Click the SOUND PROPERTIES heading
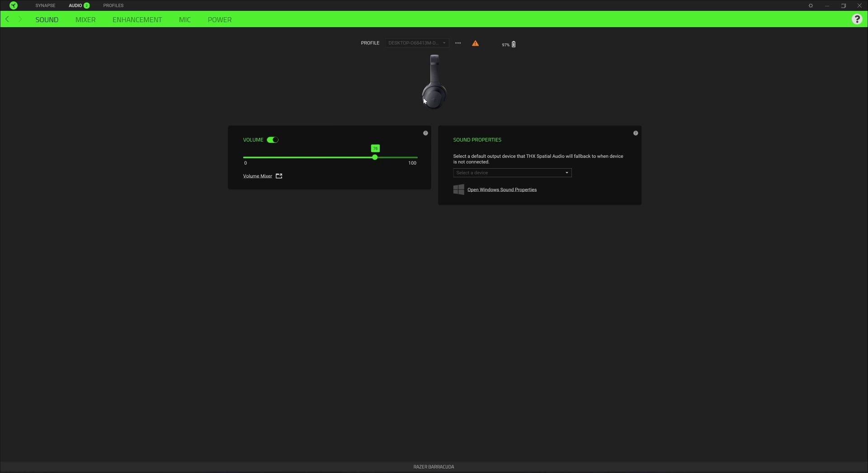 coord(477,140)
